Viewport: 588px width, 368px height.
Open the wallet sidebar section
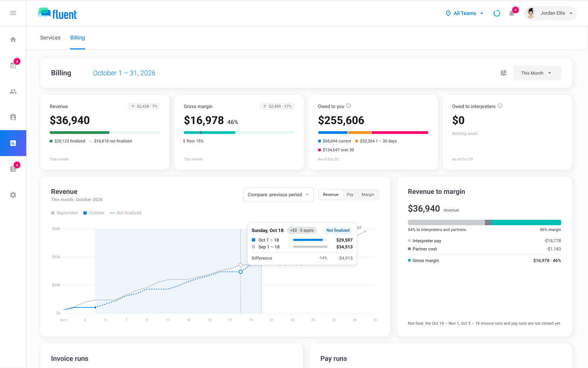(13, 169)
